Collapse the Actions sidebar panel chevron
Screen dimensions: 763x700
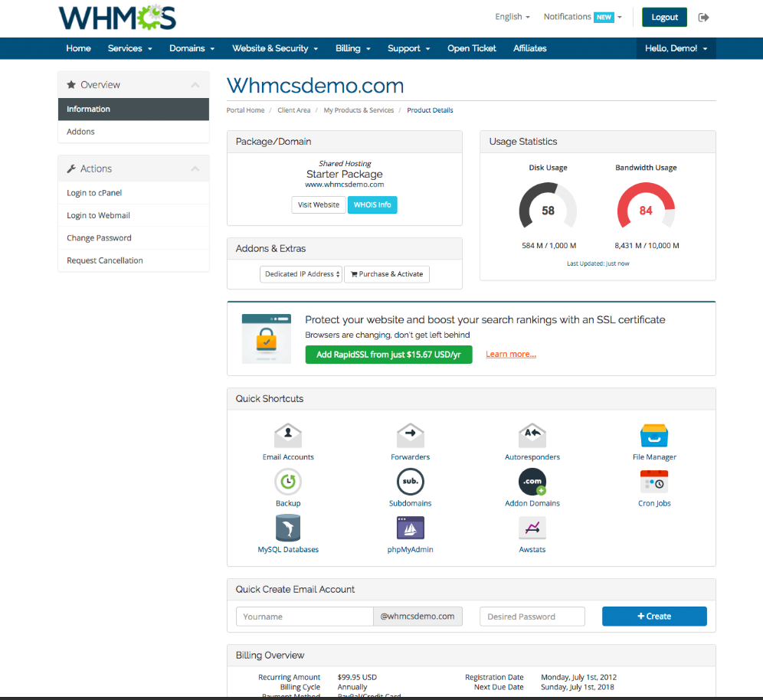(195, 168)
